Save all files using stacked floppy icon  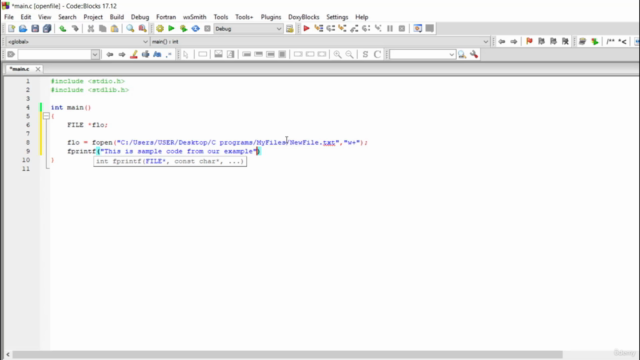coord(47,29)
